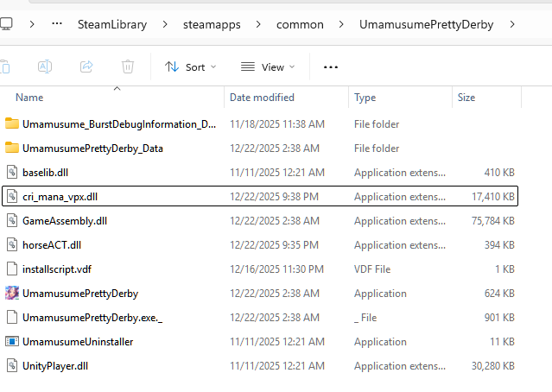Click the 624 KB size cell
Screen dimensions: 552x392
point(499,293)
